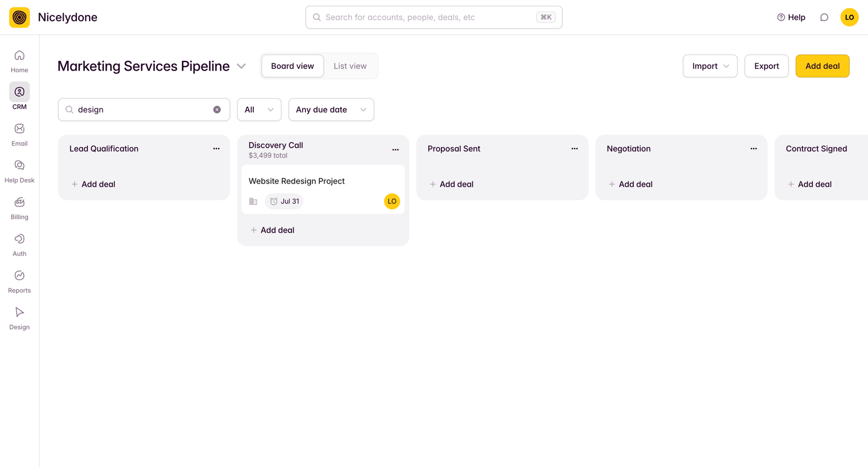Open the Import dropdown
Image resolution: width=868 pixels, height=467 pixels.
tap(710, 66)
